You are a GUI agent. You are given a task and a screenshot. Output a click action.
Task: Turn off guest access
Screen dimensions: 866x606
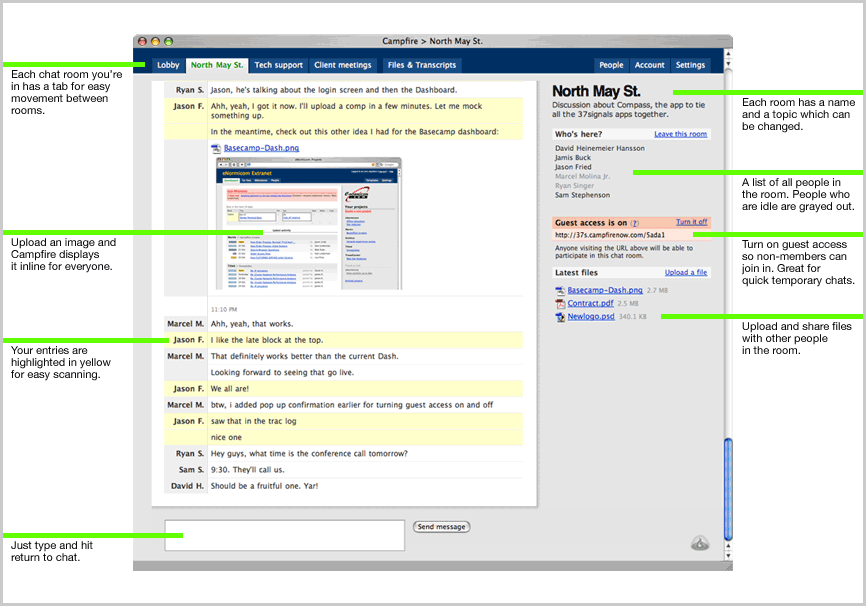(x=691, y=222)
